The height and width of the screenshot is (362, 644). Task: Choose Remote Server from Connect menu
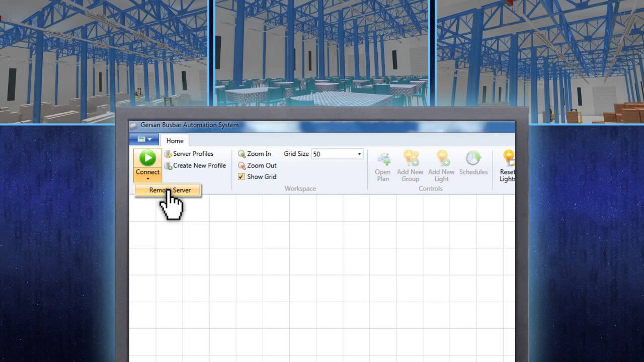(168, 190)
